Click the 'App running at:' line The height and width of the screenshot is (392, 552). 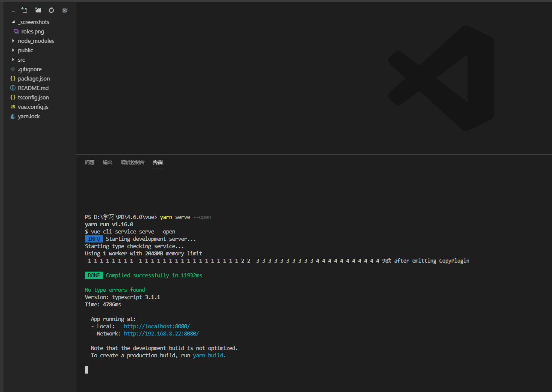tap(113, 319)
